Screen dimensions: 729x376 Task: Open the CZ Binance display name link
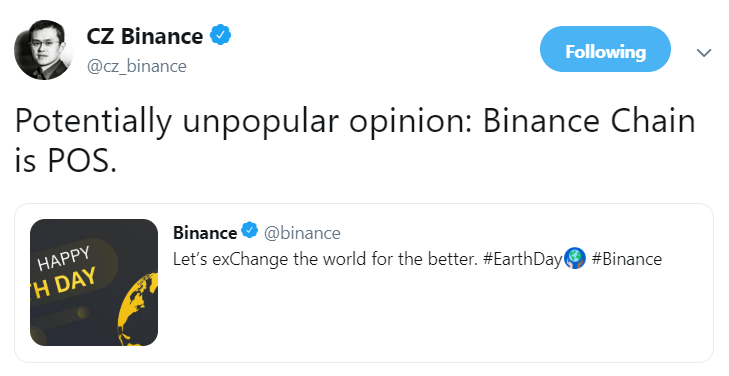pyautogui.click(x=145, y=36)
